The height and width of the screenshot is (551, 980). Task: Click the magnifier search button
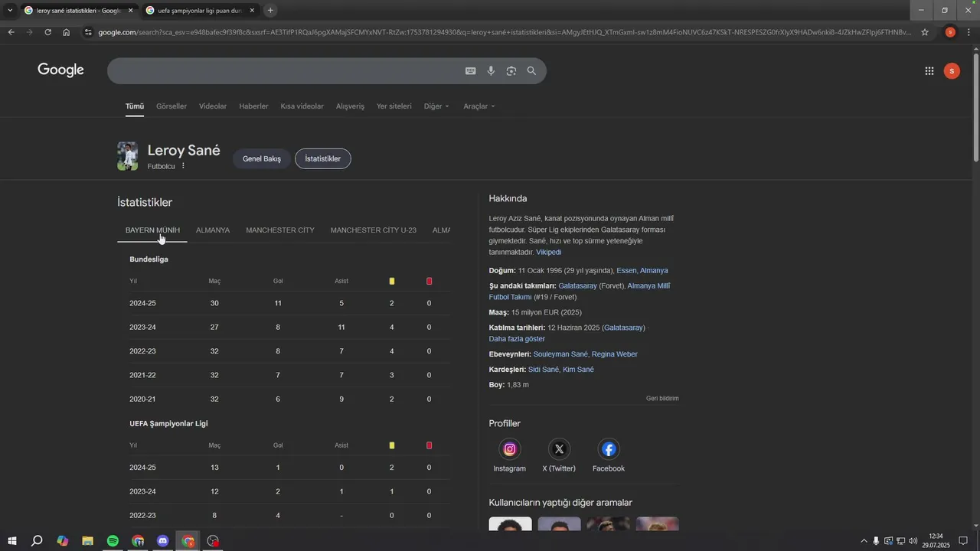point(531,71)
